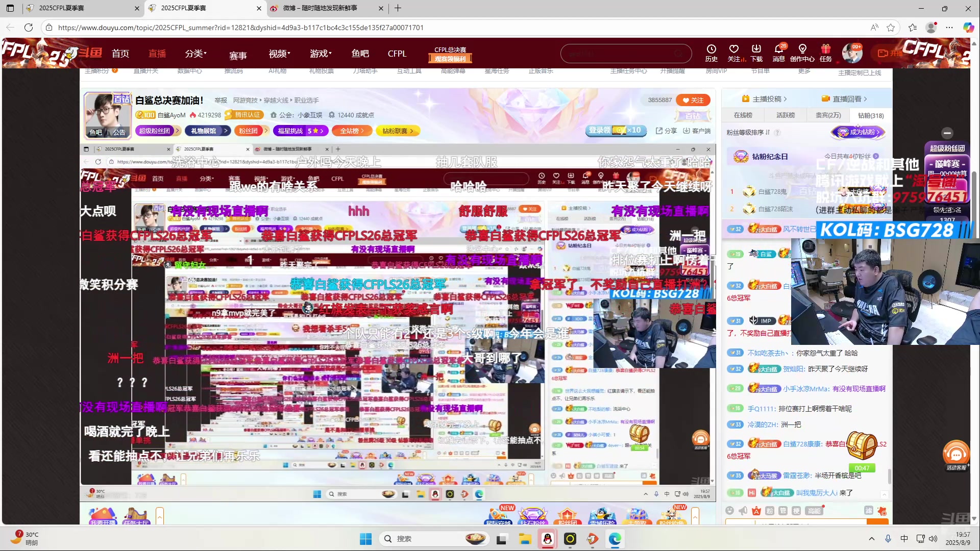Toggle 粉丝等级排序 sort order

click(x=748, y=132)
